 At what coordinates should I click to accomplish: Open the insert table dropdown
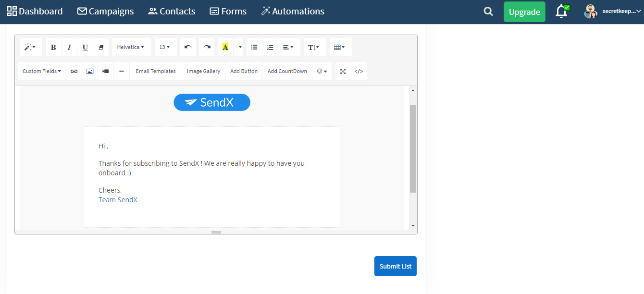[x=340, y=47]
